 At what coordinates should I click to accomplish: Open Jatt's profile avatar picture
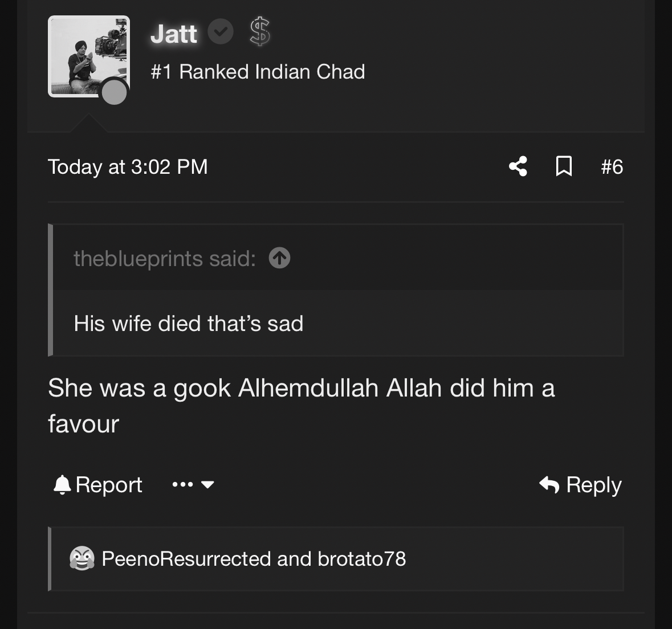[89, 56]
